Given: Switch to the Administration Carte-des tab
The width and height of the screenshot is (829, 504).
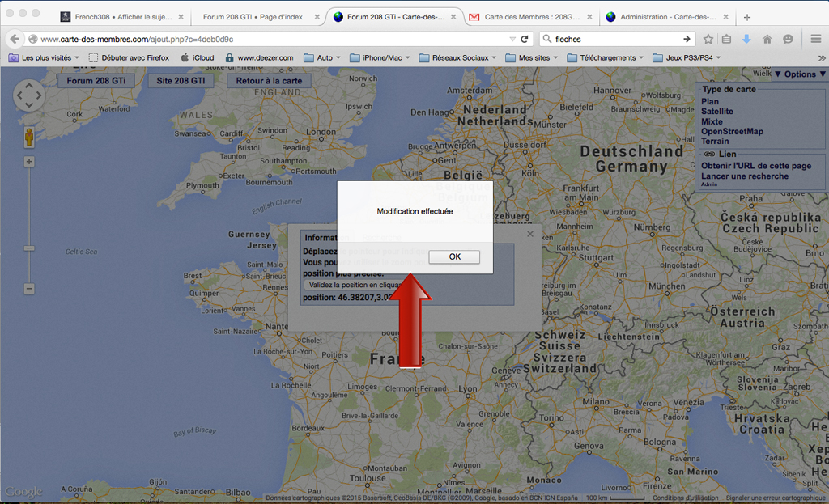Looking at the screenshot, I should pyautogui.click(x=668, y=17).
